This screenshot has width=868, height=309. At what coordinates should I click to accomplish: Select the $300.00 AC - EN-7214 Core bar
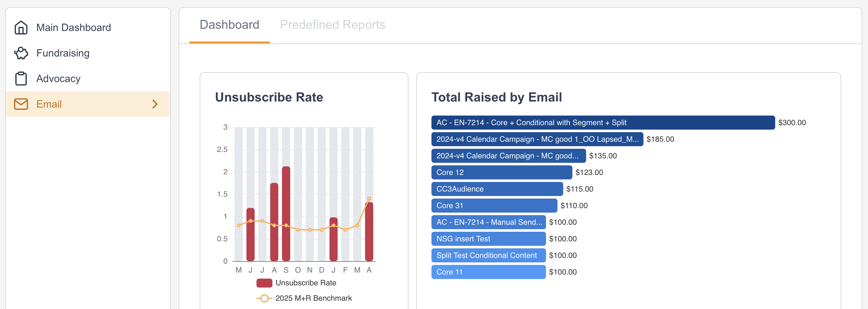point(602,123)
